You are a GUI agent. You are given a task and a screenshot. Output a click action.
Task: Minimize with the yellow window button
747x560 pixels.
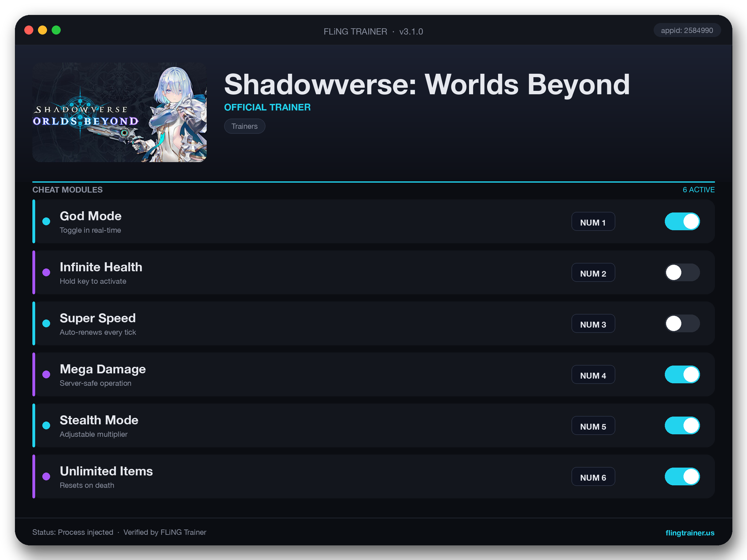(x=43, y=30)
